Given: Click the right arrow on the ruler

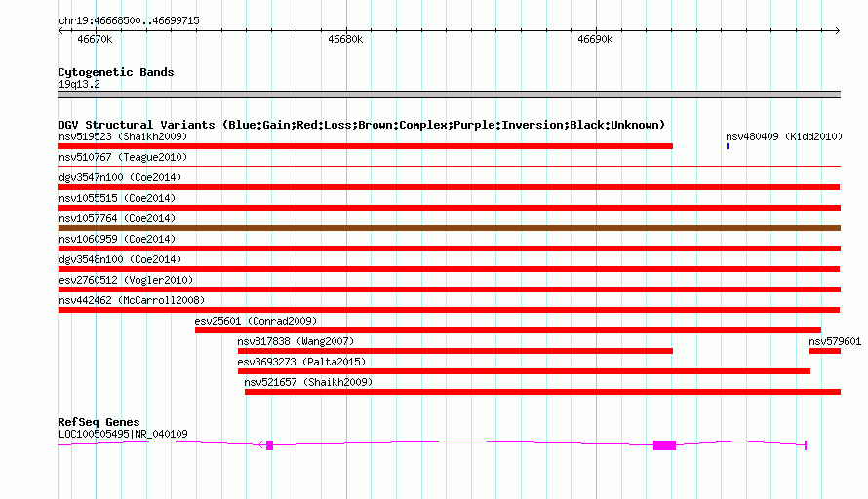Looking at the screenshot, I should [x=838, y=30].
